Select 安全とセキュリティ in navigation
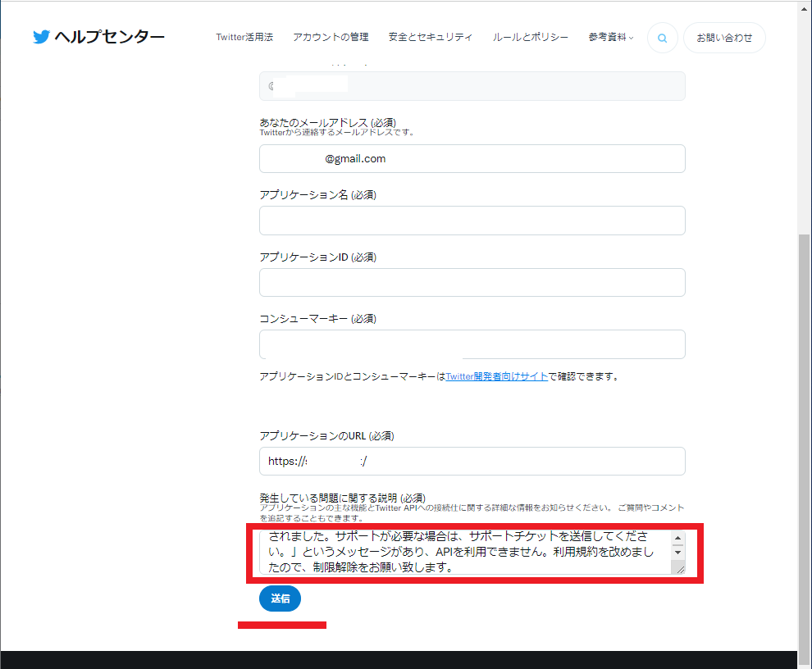This screenshot has width=812, height=669. click(431, 37)
